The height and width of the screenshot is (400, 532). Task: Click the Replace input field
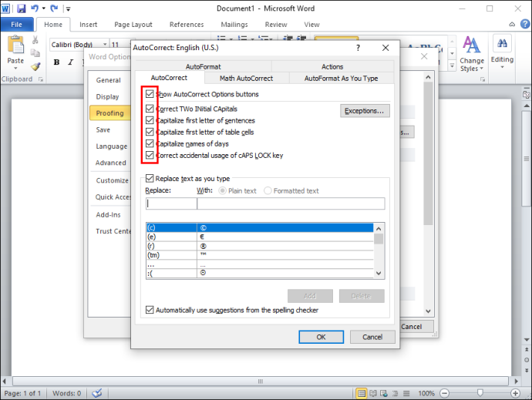click(171, 203)
